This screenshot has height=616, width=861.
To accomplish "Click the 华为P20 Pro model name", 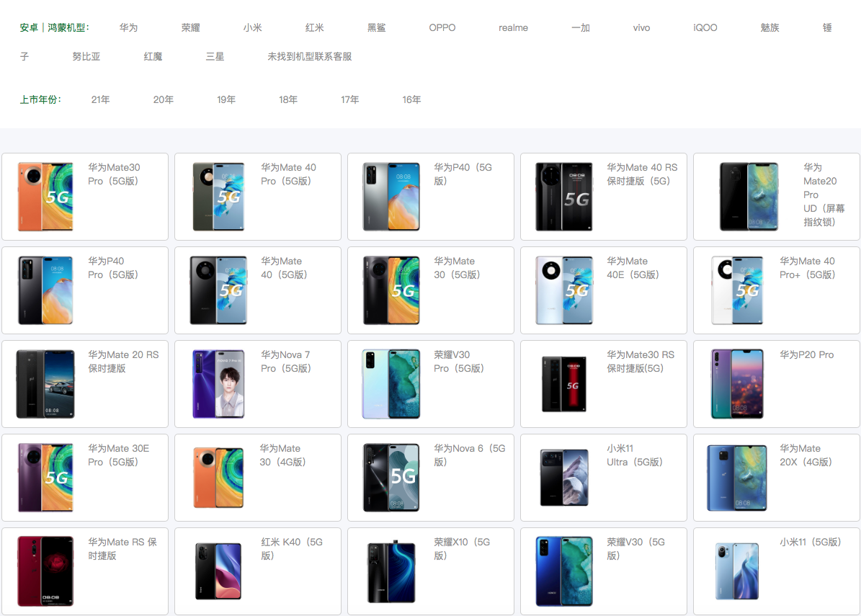I will click(x=807, y=354).
